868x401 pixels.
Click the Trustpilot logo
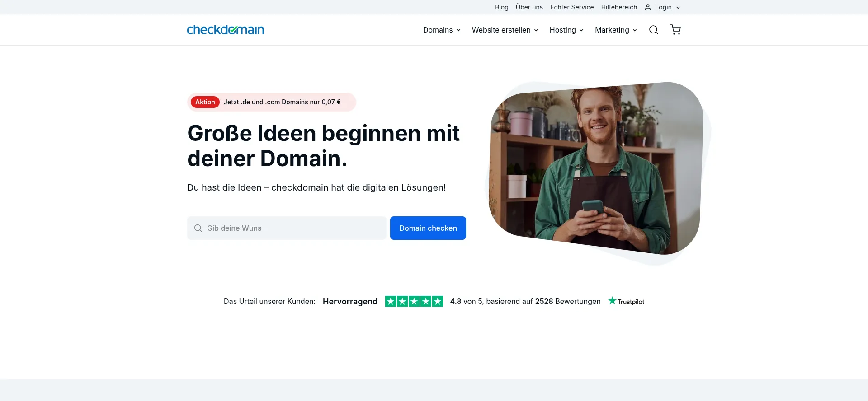click(626, 301)
